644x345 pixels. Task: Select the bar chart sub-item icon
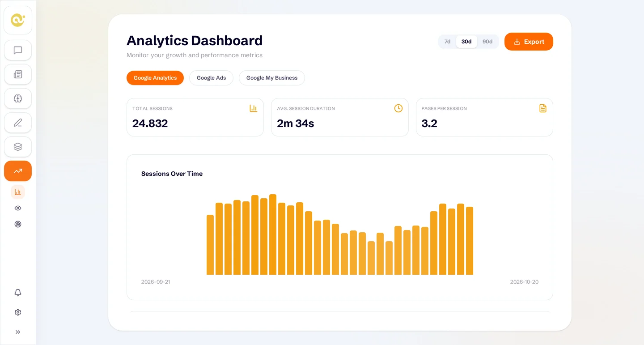click(18, 192)
